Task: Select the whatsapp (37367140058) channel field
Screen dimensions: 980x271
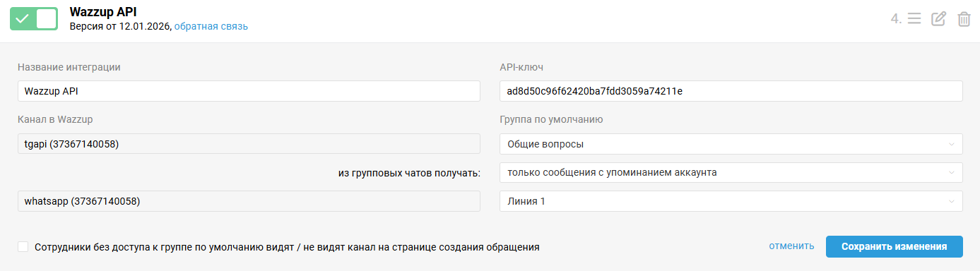Action: [x=249, y=201]
